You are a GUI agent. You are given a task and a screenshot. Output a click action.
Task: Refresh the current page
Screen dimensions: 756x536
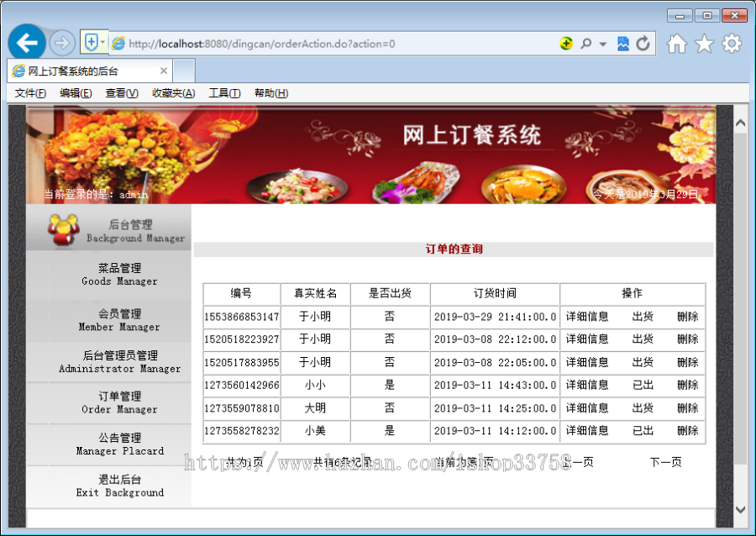coord(641,42)
